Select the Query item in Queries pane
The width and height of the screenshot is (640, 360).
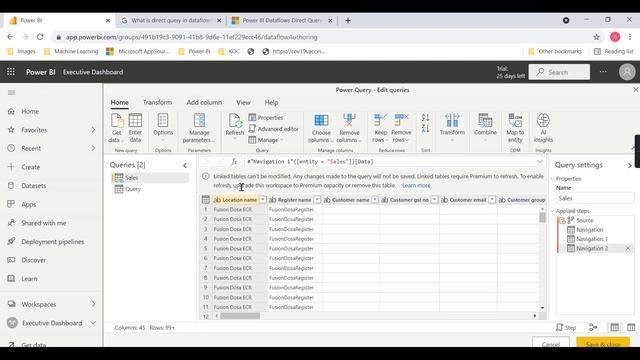pos(150,189)
